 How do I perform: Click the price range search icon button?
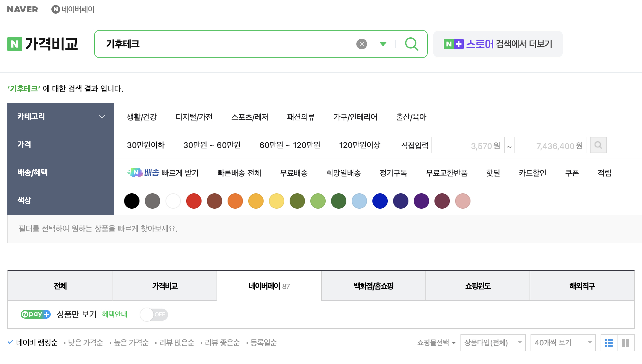coord(598,145)
